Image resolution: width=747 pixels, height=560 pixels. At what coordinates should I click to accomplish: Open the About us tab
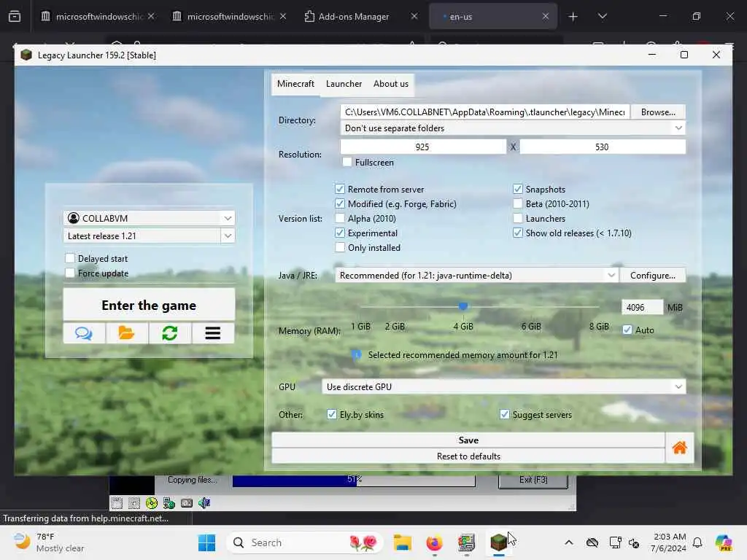391,84
